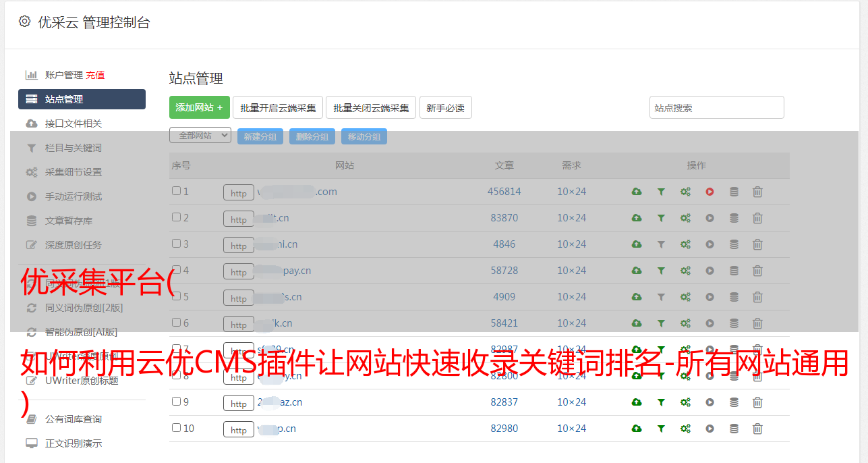
Task: Select 站点管理 in the sidebar
Action: click(x=82, y=99)
